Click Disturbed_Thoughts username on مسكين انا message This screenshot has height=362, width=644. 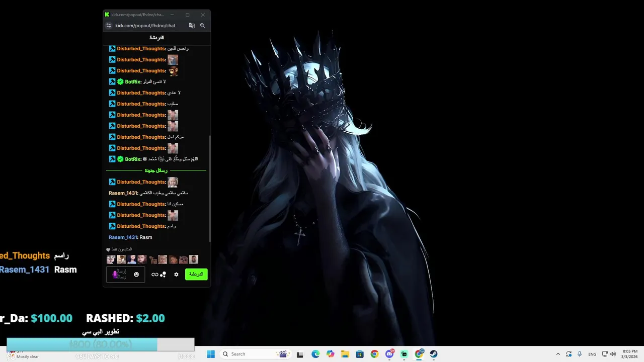141,204
